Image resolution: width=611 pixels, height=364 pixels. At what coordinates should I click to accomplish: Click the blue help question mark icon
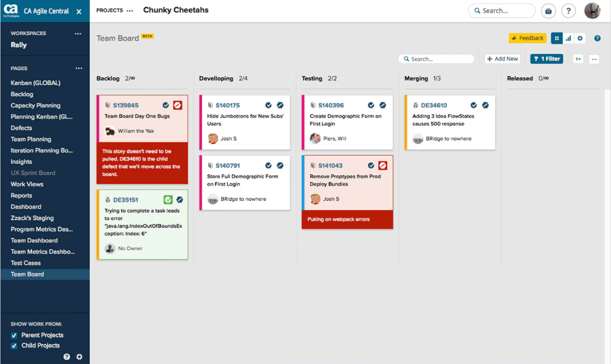click(597, 38)
